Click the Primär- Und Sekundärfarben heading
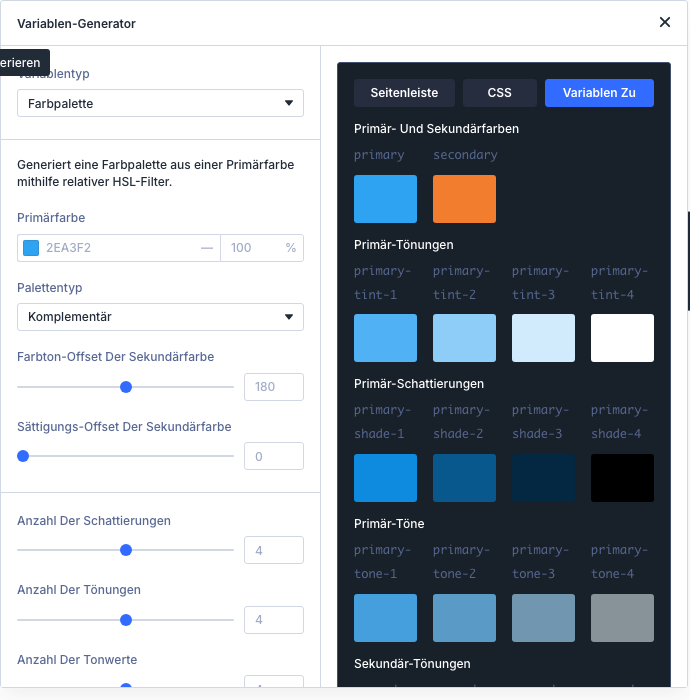Viewport: 690px width, 700px height. pos(436,129)
